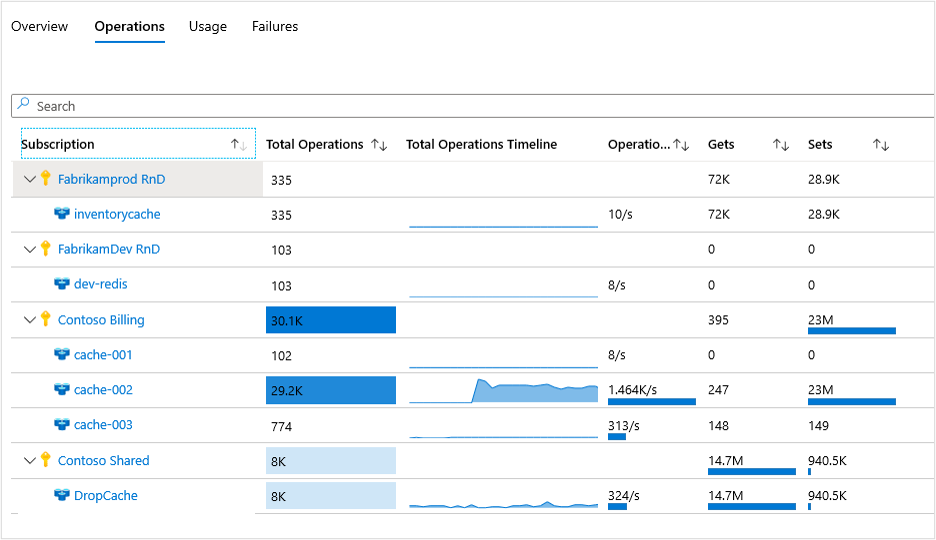Sort by the Sets column arrows
Screen dimensions: 936x540
(x=881, y=145)
